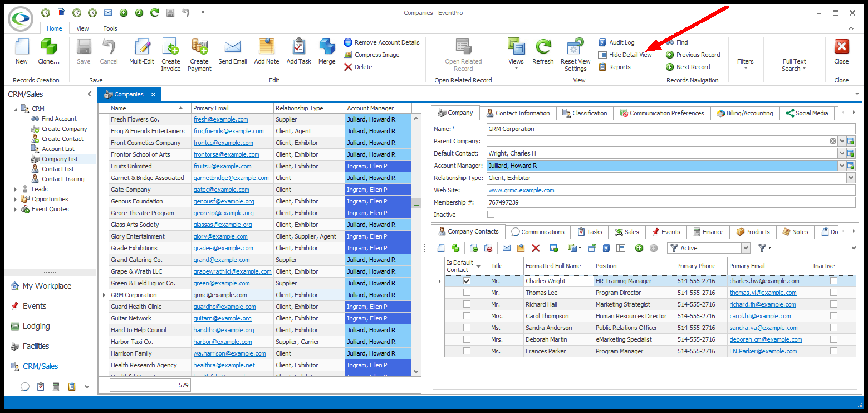Image resolution: width=868 pixels, height=413 pixels.
Task: Check Inactive box for Frances Parker
Action: click(833, 351)
